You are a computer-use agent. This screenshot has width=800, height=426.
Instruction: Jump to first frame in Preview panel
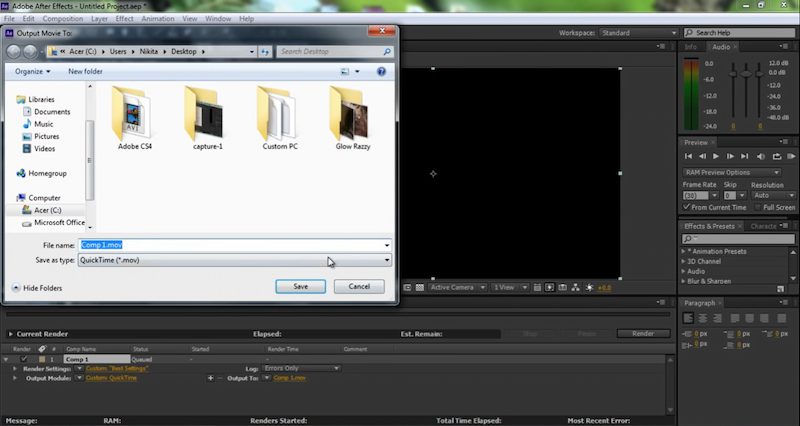tap(688, 157)
